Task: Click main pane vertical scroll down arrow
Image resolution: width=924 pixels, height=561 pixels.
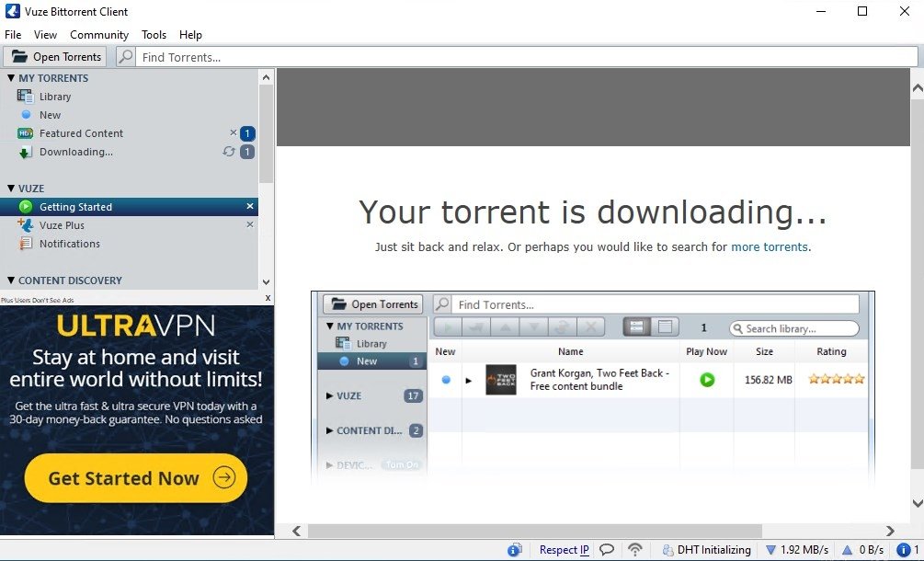Action: [x=917, y=503]
